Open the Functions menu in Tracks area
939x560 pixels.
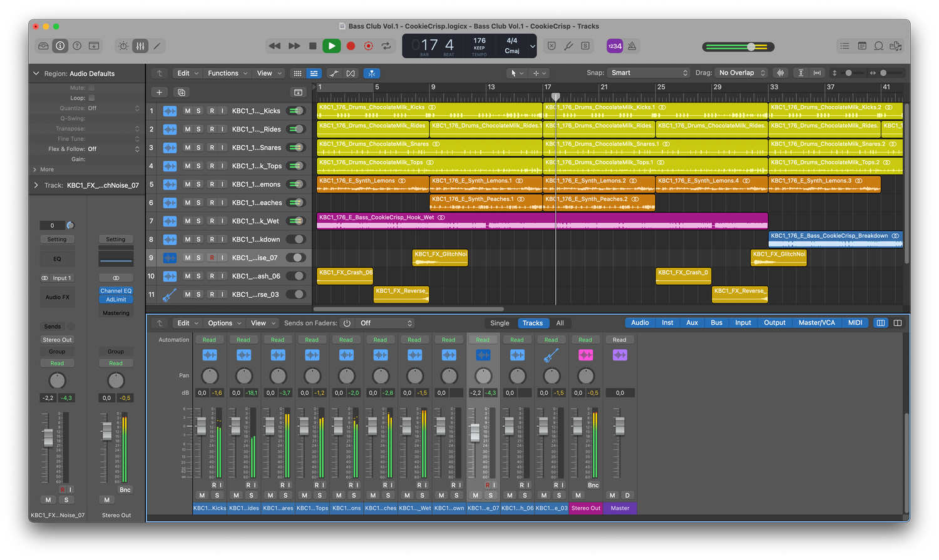click(x=227, y=73)
